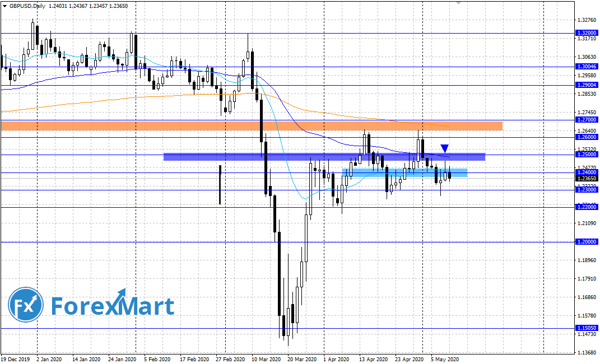The width and height of the screenshot is (600, 364).
Task: Click the current price label 1.23650
Action: point(585,179)
